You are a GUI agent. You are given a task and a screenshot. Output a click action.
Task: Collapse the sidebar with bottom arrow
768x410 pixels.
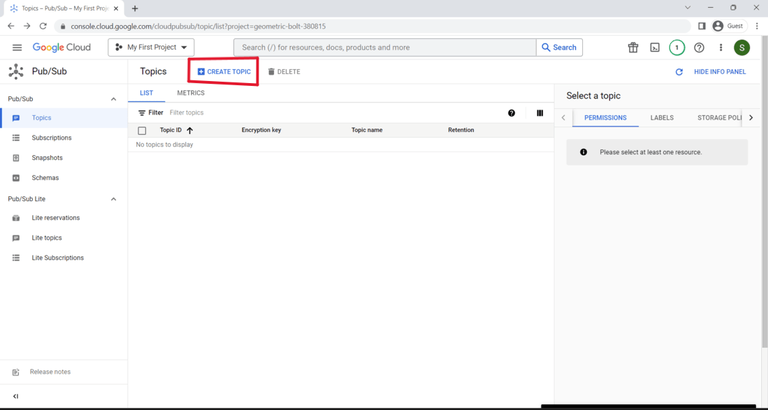(x=16, y=396)
